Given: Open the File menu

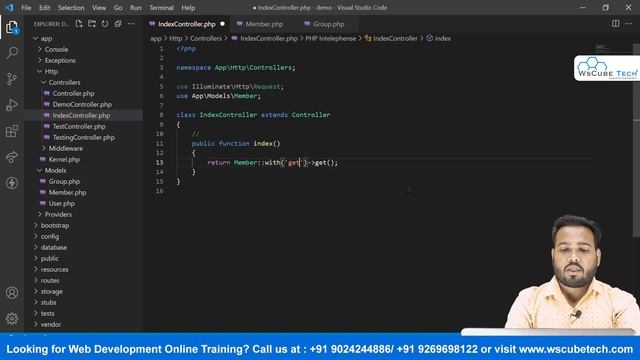Looking at the screenshot, I should pyautogui.click(x=26, y=8).
